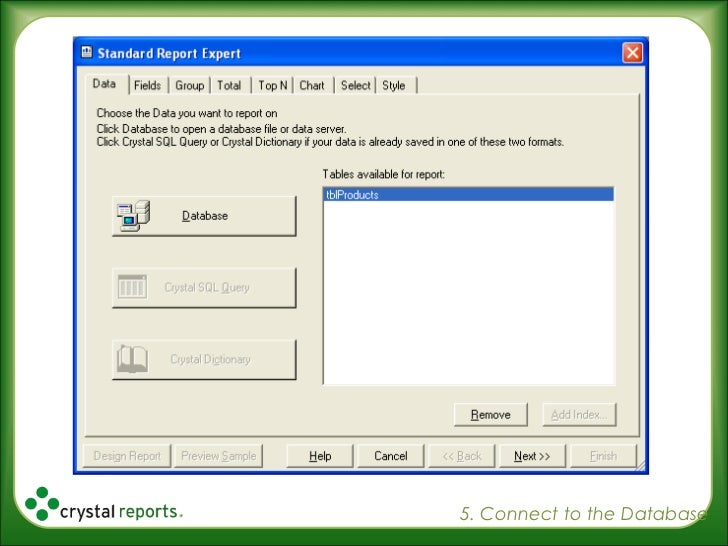This screenshot has height=546, width=728.
Task: Proceed with the Next button
Action: click(x=532, y=456)
